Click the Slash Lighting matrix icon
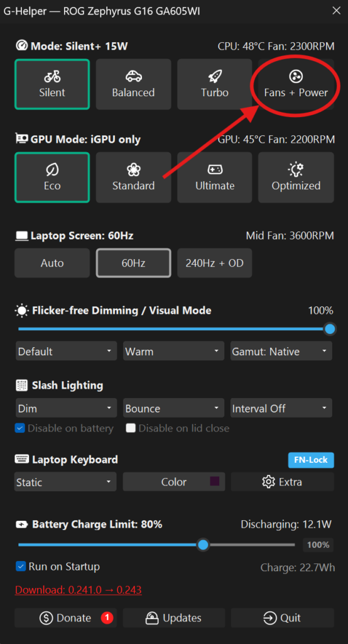 pos(22,386)
